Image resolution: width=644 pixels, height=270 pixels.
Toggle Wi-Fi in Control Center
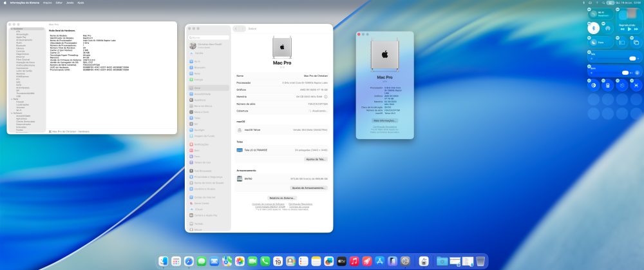(x=593, y=13)
